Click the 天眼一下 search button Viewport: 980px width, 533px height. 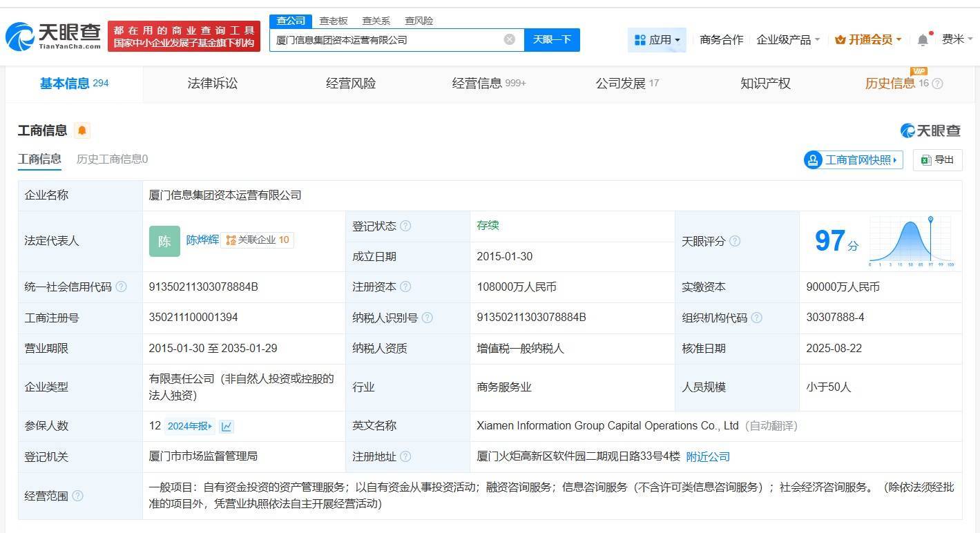click(552, 39)
